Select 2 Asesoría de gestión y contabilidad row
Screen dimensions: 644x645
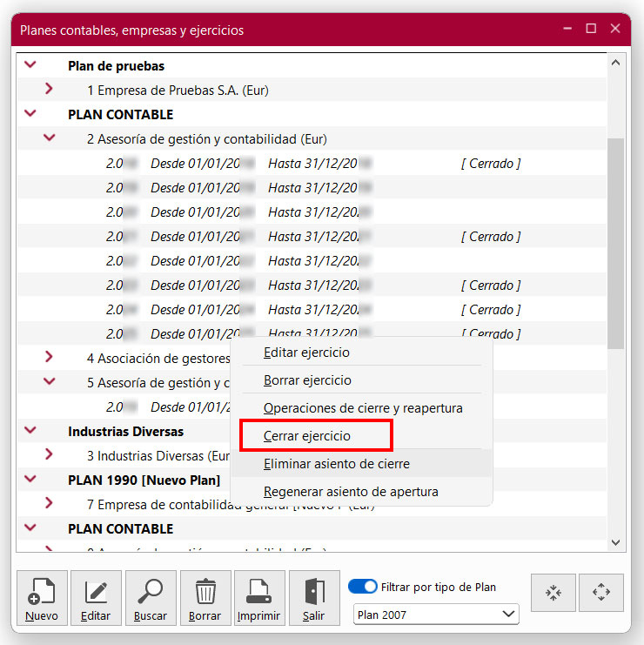[312, 139]
